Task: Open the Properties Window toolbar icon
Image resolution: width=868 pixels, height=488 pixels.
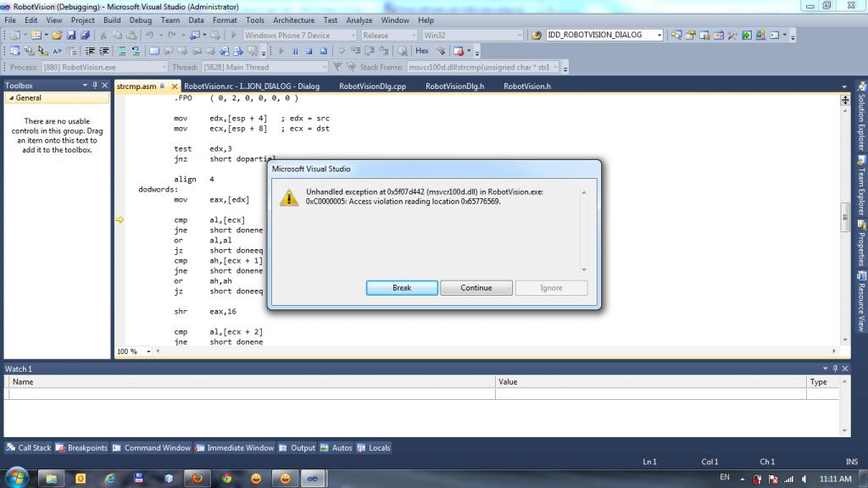Action: [690, 35]
